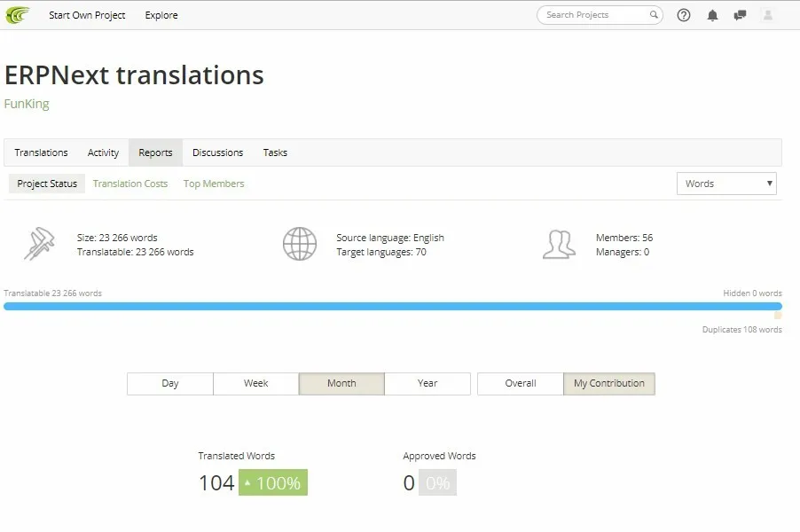Open Start Own Project menu item

click(87, 15)
